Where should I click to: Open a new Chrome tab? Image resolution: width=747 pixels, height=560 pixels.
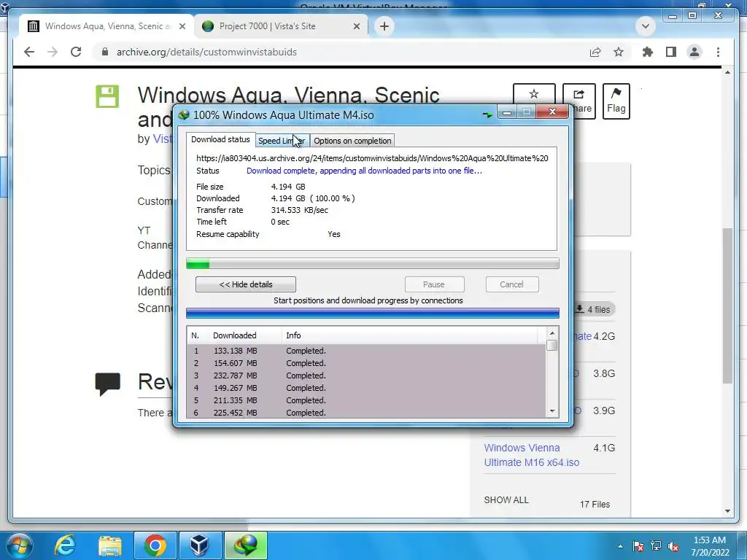point(384,26)
